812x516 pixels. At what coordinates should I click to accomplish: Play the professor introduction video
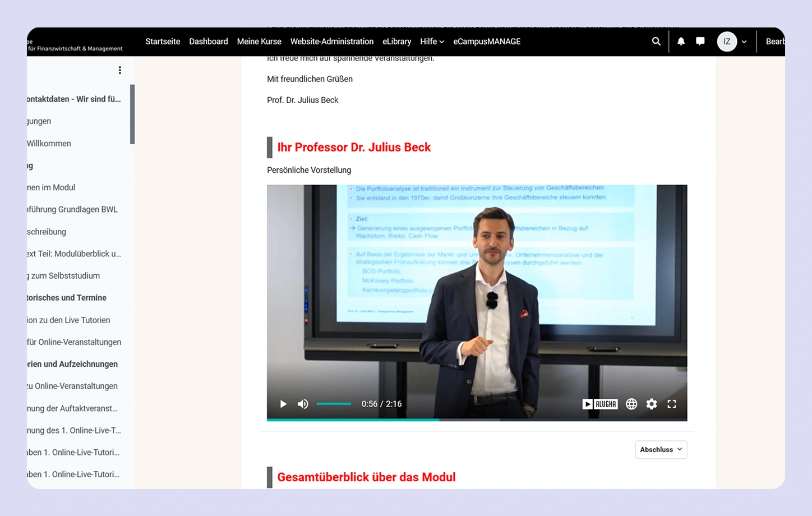pos(283,404)
